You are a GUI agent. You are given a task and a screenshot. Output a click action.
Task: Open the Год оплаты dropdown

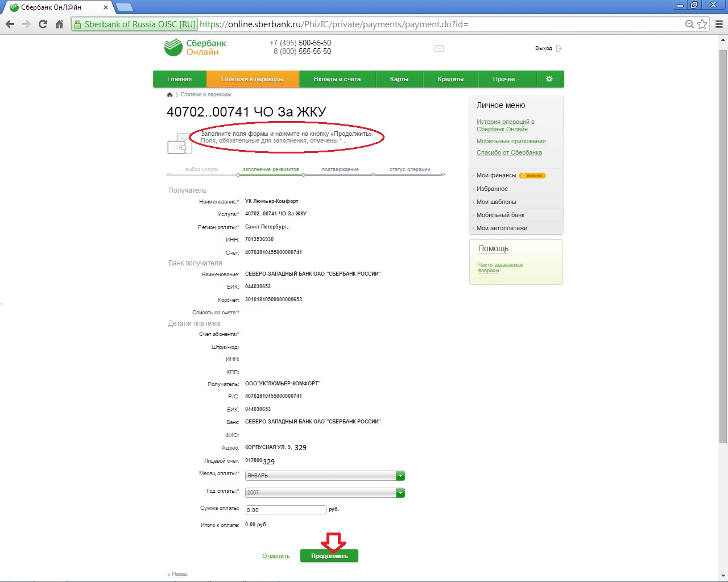[325, 493]
